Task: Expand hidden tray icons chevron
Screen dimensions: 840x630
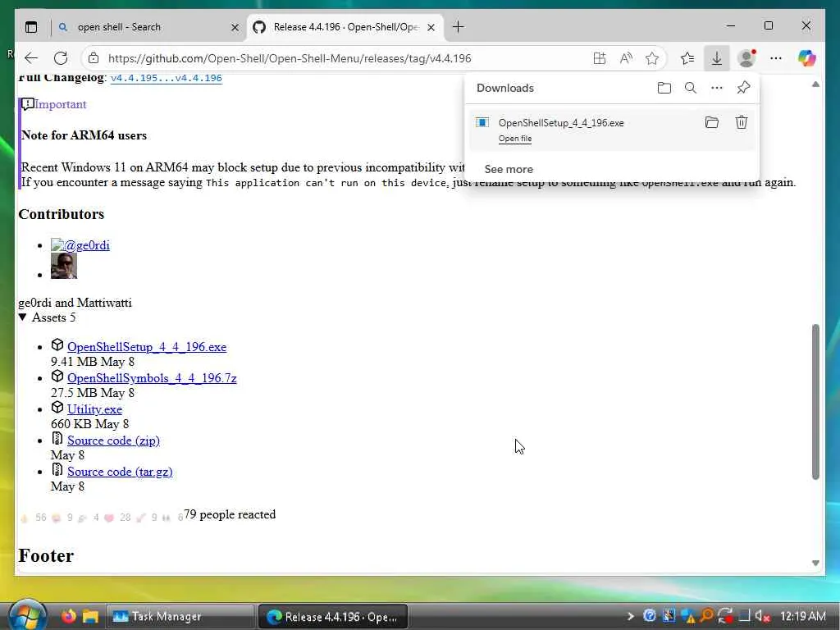Action: click(631, 616)
